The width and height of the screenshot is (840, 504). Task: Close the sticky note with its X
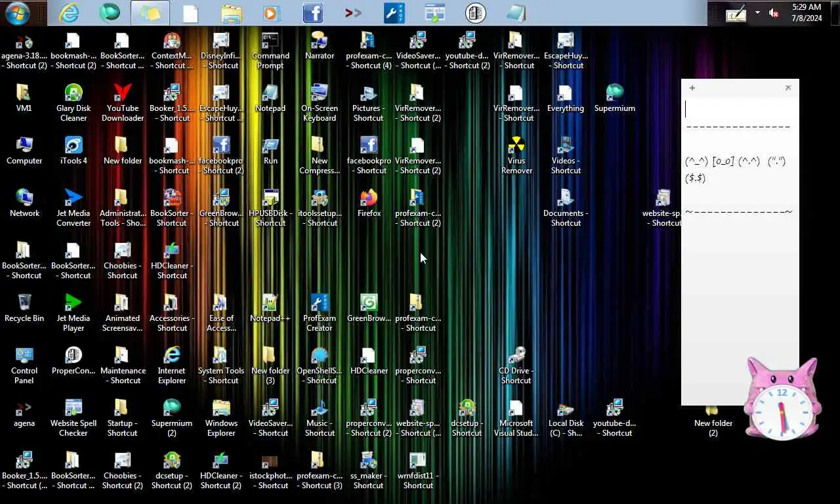click(x=788, y=87)
